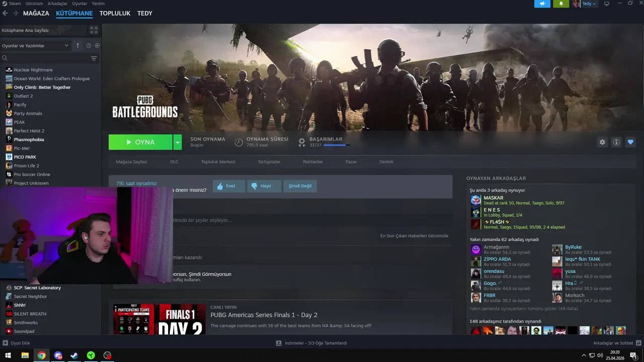
Task: Open MASKAR friend avatar
Action: click(476, 200)
